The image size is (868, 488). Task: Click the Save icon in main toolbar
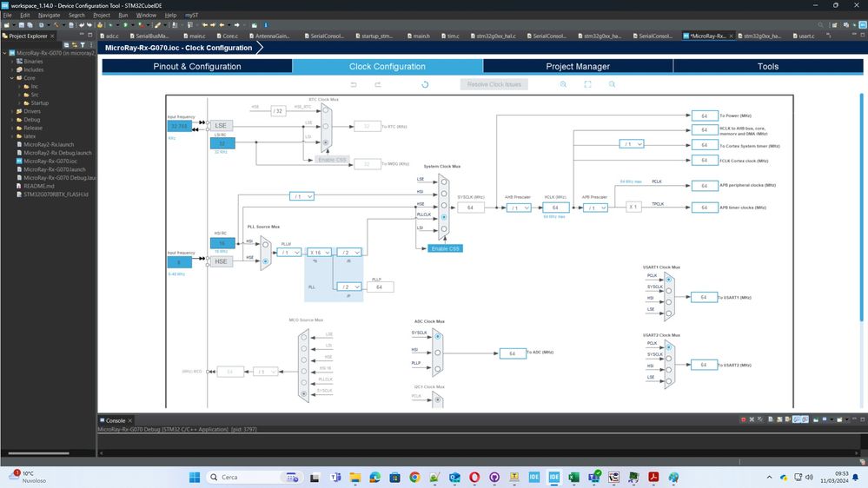pyautogui.click(x=22, y=25)
